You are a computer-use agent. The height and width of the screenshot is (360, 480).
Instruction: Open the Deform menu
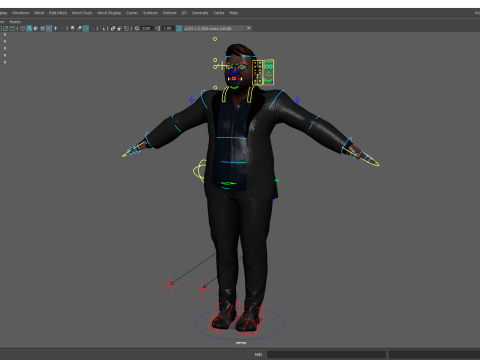169,13
